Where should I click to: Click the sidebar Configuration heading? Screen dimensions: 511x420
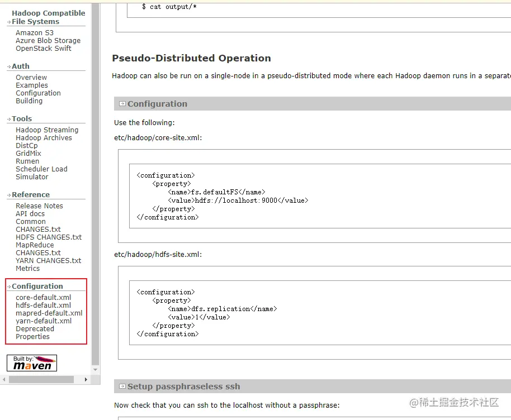pyautogui.click(x=37, y=286)
